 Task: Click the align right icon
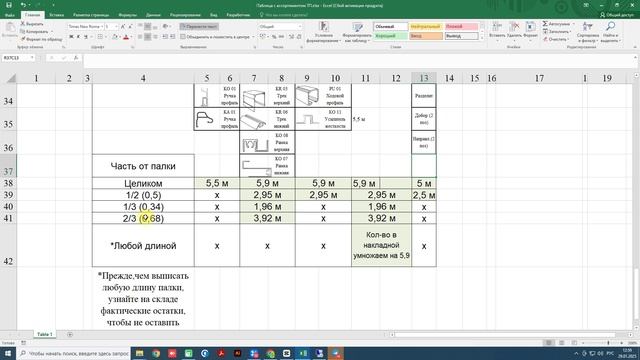156,37
